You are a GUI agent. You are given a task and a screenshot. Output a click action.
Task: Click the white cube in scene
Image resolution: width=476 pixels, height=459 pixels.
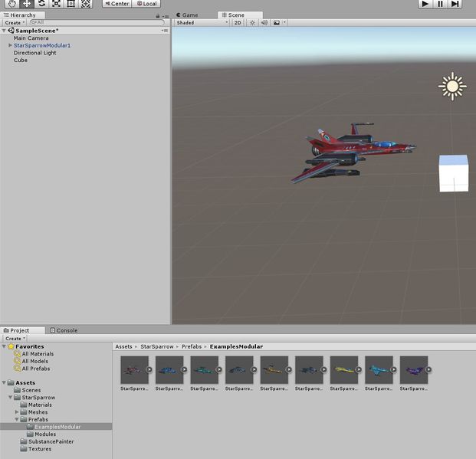pyautogui.click(x=454, y=173)
